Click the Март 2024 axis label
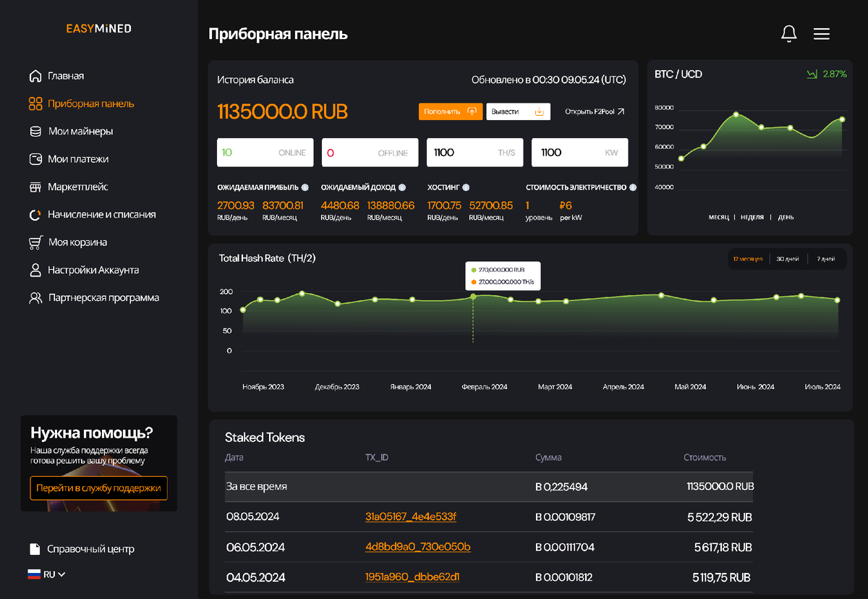The height and width of the screenshot is (599, 868). click(x=555, y=387)
